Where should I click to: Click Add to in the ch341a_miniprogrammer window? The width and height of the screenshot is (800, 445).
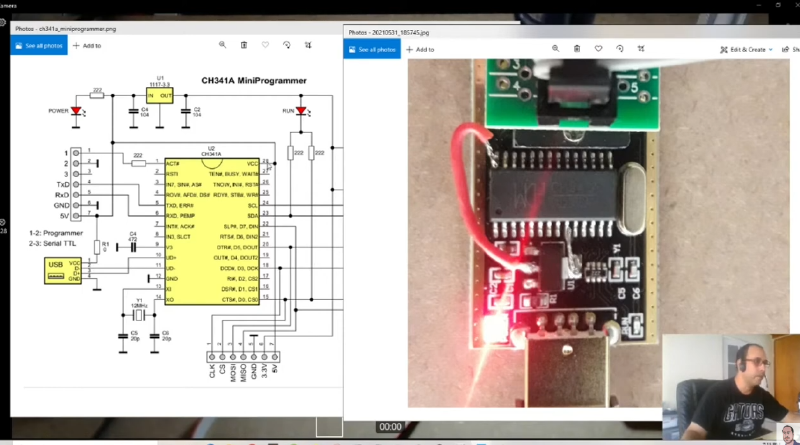coord(87,45)
